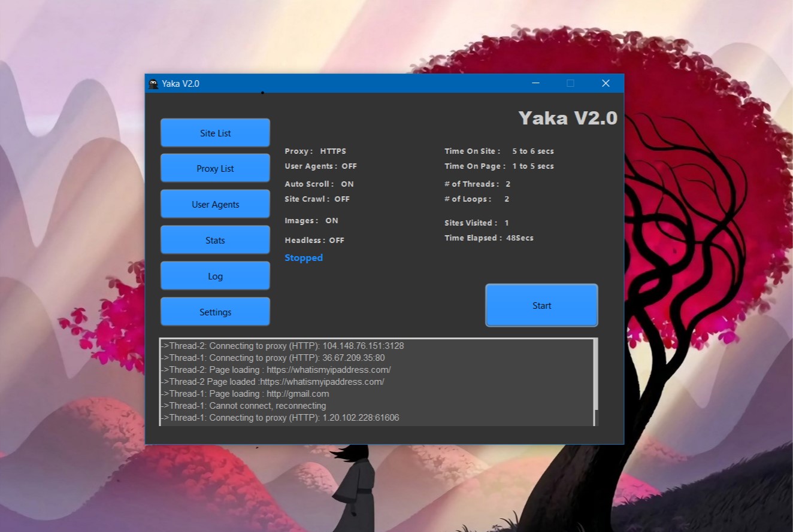Click the Auto Scroll ON indicator
The height and width of the screenshot is (532, 793).
(319, 184)
